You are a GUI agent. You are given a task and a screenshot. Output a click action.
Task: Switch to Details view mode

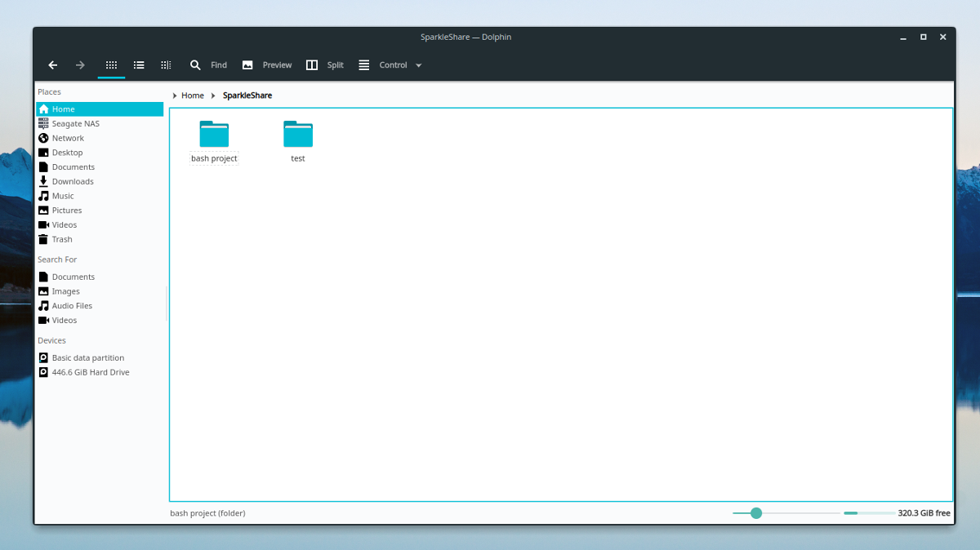[166, 65]
